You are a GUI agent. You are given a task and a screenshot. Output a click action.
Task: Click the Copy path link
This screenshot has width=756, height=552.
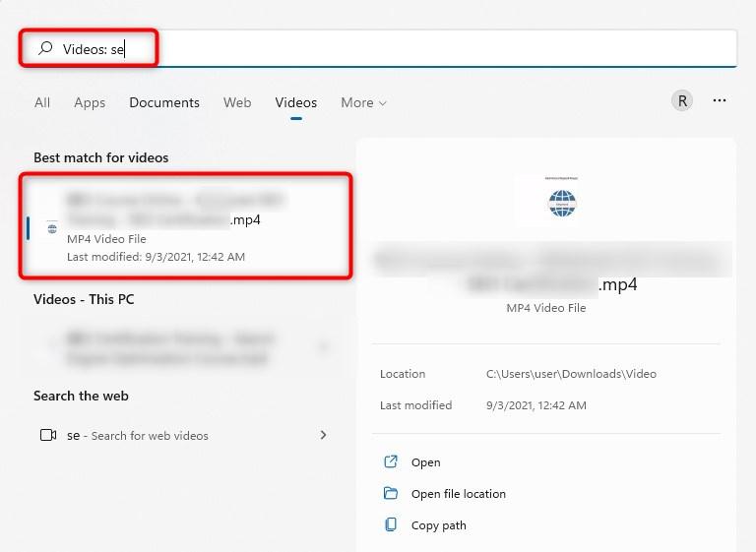click(x=439, y=525)
